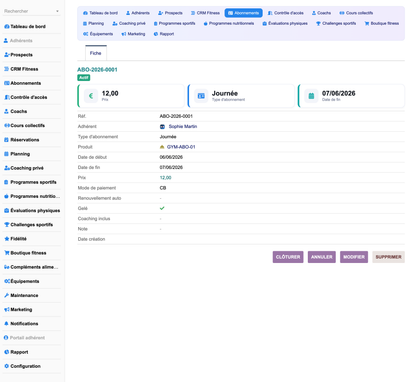The height and width of the screenshot is (382, 416).
Task: Open Marketing in top navigation
Action: point(133,34)
